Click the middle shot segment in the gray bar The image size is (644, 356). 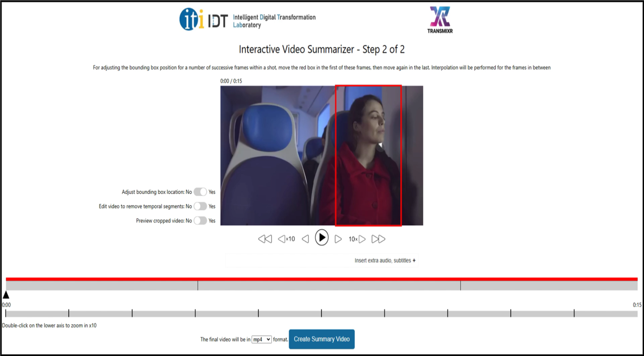[329, 286]
